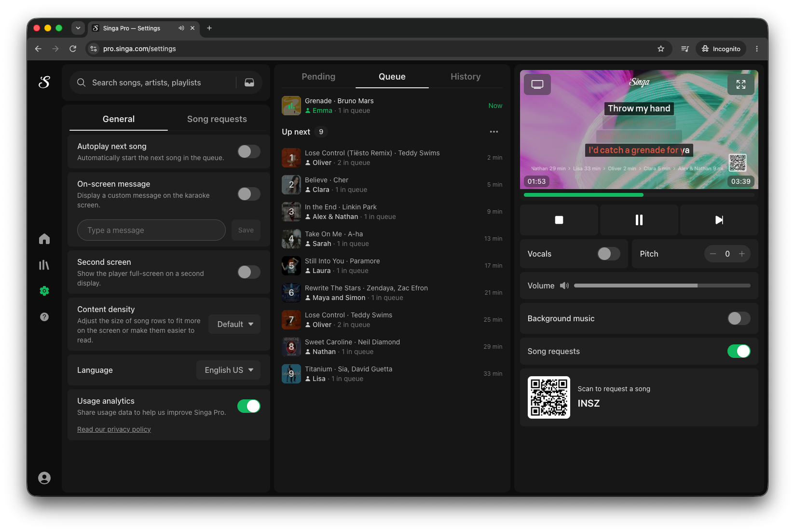Viewport: 795px width, 532px height.
Task: Open the Home page from sidebar
Action: coord(44,239)
